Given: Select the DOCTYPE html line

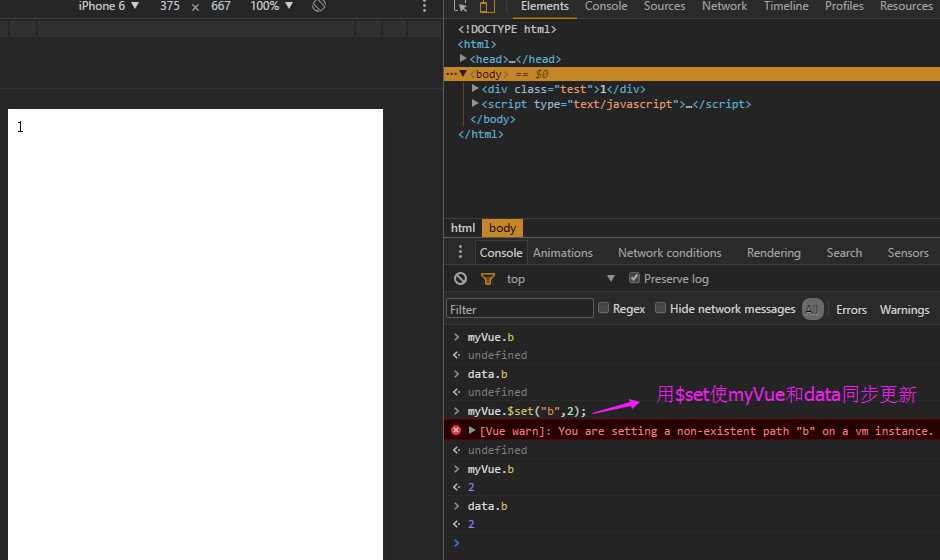Looking at the screenshot, I should (507, 29).
